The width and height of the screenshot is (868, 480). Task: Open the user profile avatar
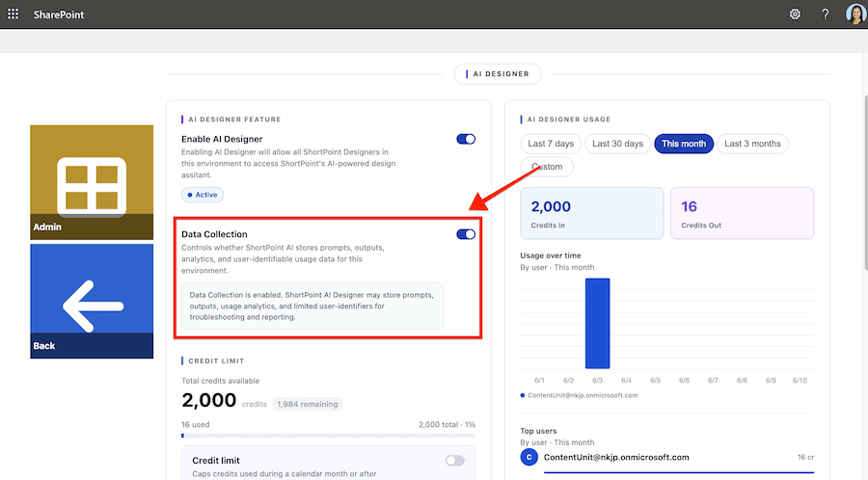click(855, 14)
